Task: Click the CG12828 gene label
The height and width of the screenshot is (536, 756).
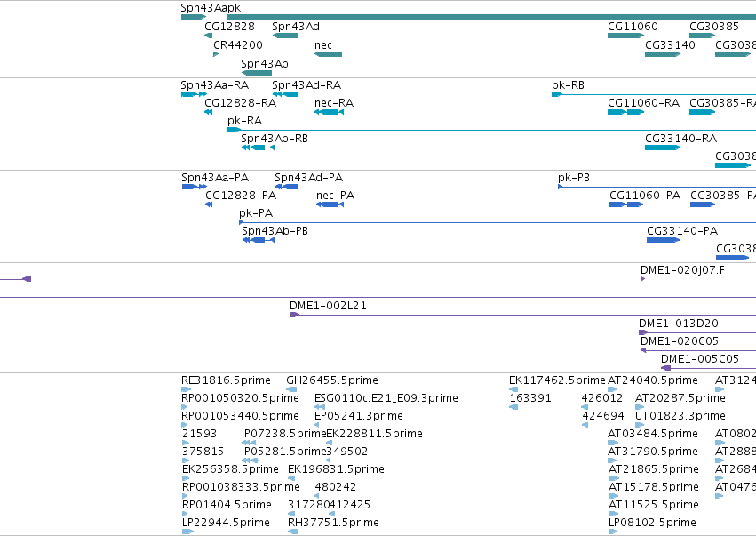Action: 229,27
